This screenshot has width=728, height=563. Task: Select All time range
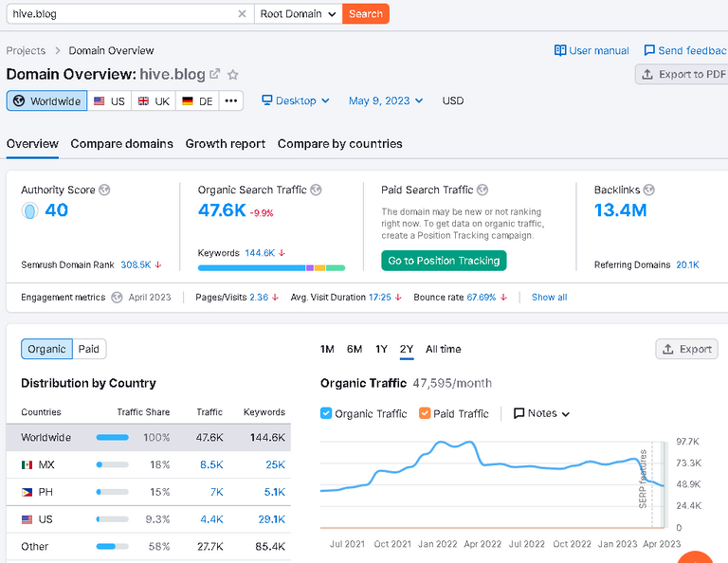tap(444, 349)
